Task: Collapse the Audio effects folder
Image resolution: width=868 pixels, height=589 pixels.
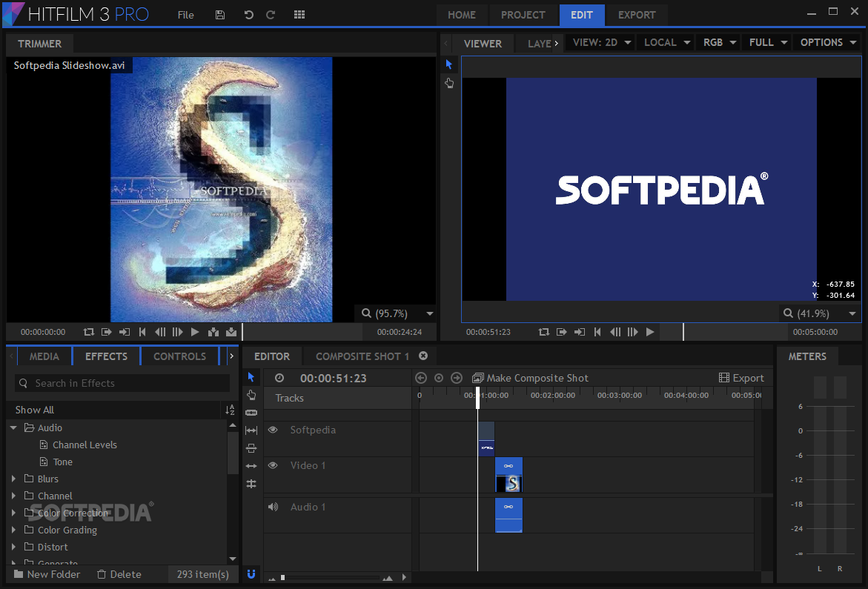Action: click(x=14, y=427)
